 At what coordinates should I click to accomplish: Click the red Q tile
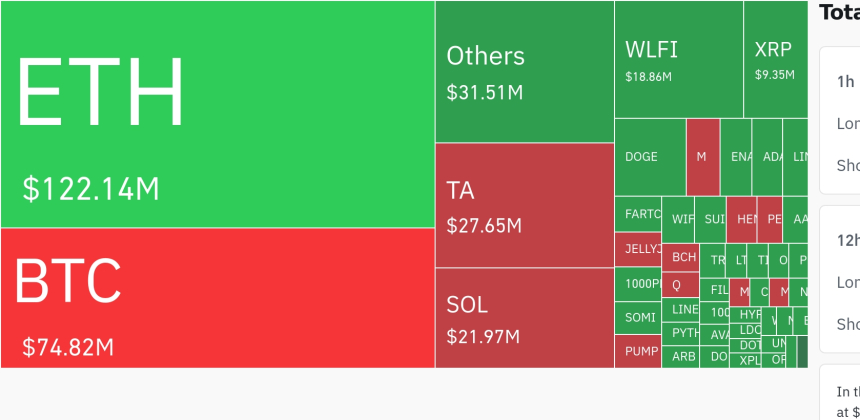pyautogui.click(x=681, y=283)
